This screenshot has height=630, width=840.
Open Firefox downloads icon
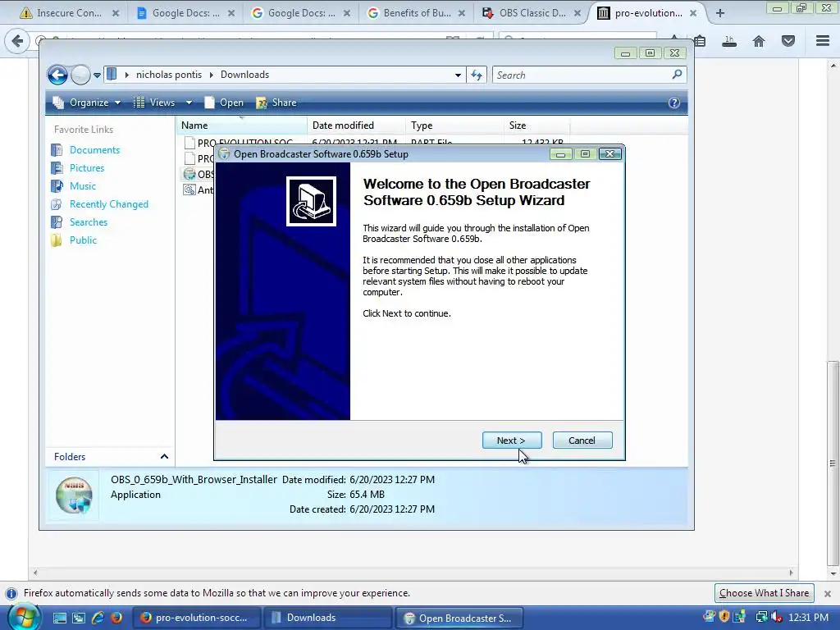[x=729, y=41]
